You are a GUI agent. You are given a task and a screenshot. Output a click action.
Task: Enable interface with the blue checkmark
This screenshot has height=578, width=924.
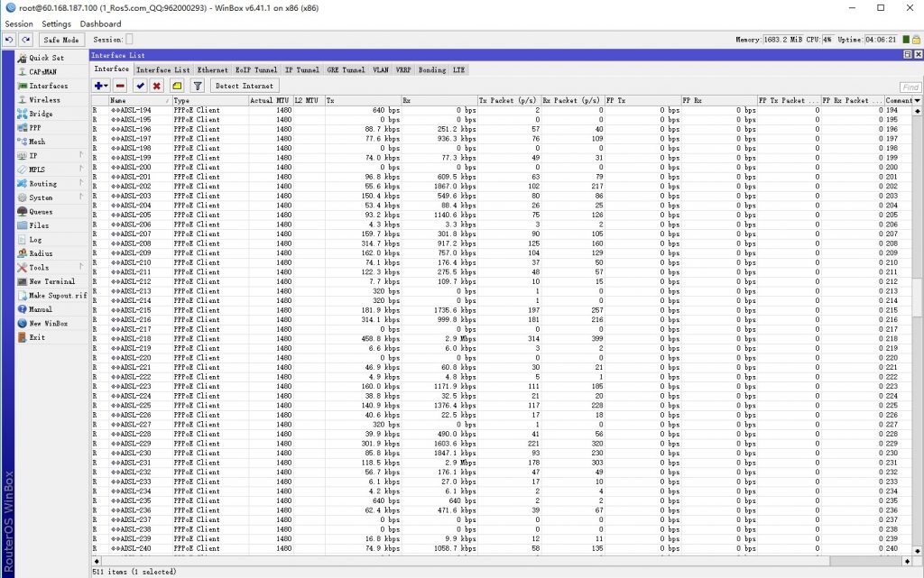tap(140, 86)
